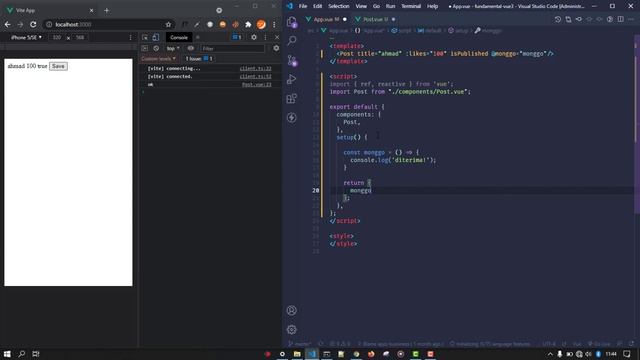Open the File menu
The height and width of the screenshot is (360, 640).
coord(303,6)
